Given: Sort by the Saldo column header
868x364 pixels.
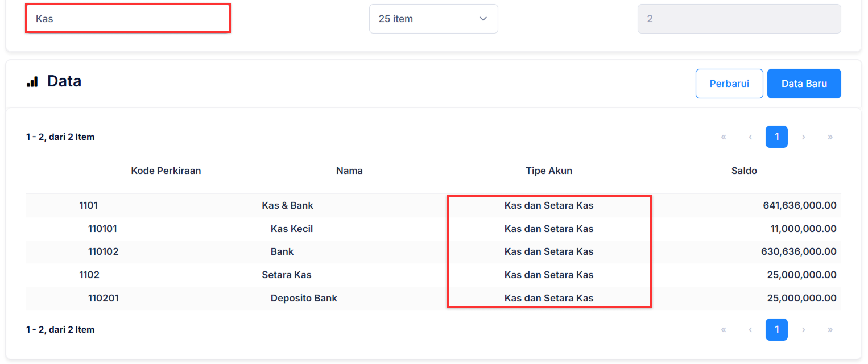Looking at the screenshot, I should coord(744,170).
